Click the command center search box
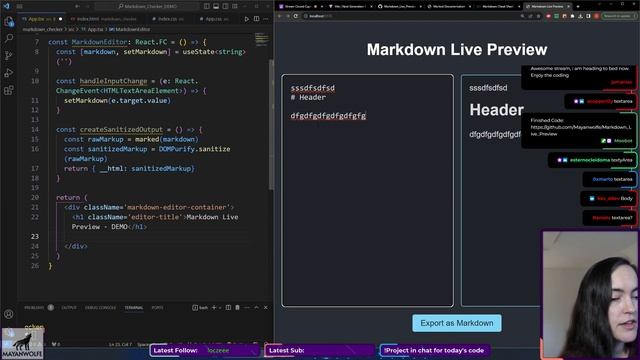640x360 pixels. click(x=147, y=7)
